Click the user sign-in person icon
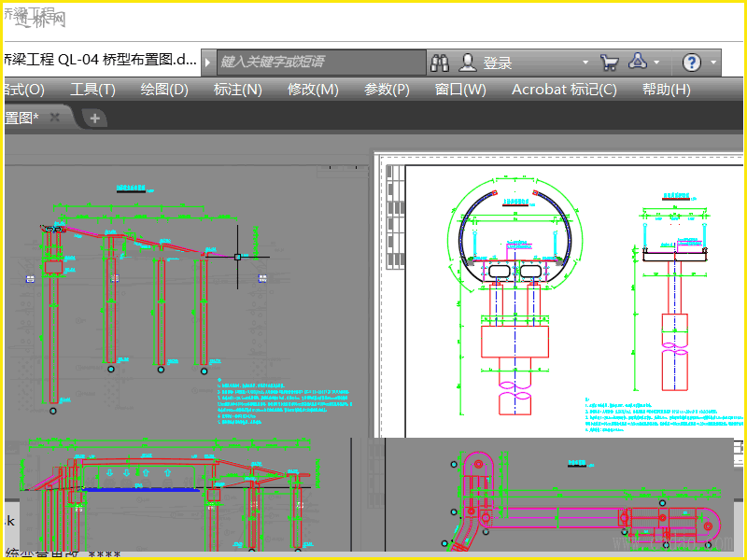Image resolution: width=747 pixels, height=560 pixels. tap(467, 63)
